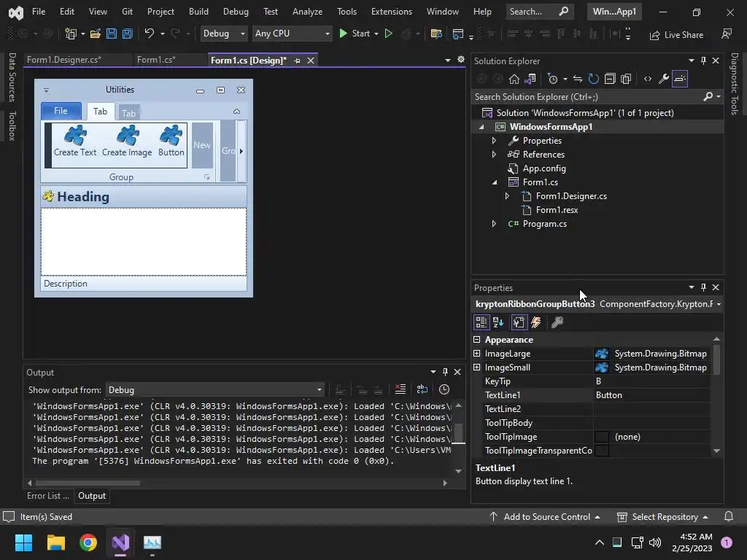747x560 pixels.
Task: Click the Start debugging button
Action: (355, 34)
